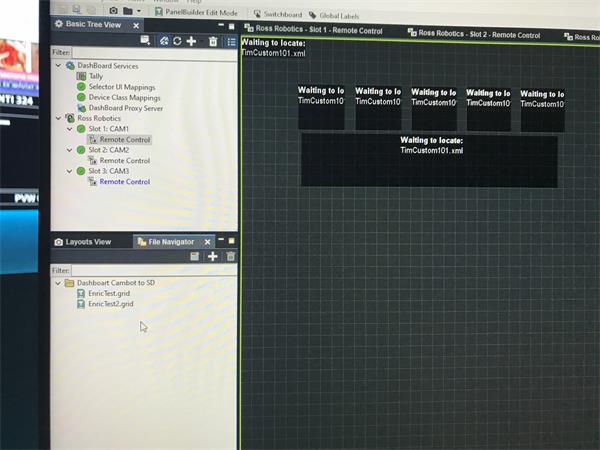Viewport: 600px width, 450px height.
Task: Click green status icon beside Slot 3: CAM3
Action: point(81,171)
